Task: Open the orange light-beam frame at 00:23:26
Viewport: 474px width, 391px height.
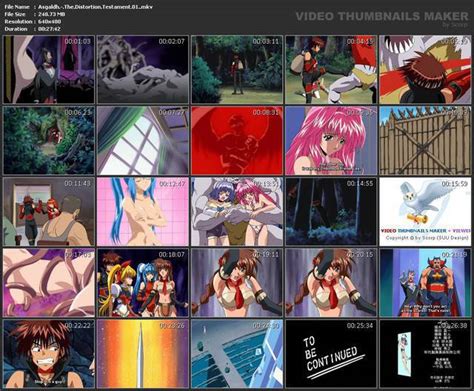Action: pos(143,354)
